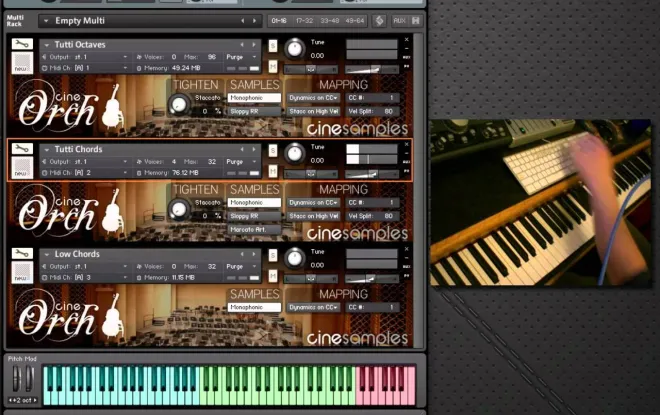Go to the previous Tutti Octaves instrument preset

(x=242, y=45)
